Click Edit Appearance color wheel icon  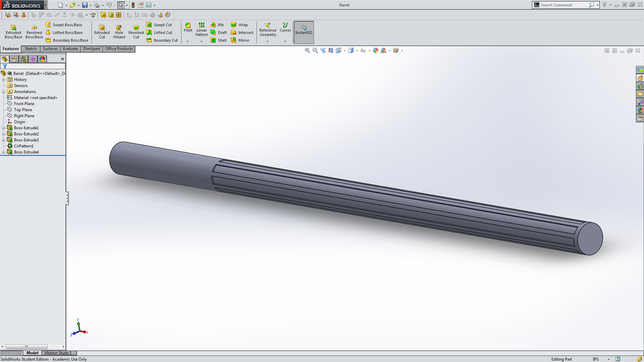coord(376,50)
